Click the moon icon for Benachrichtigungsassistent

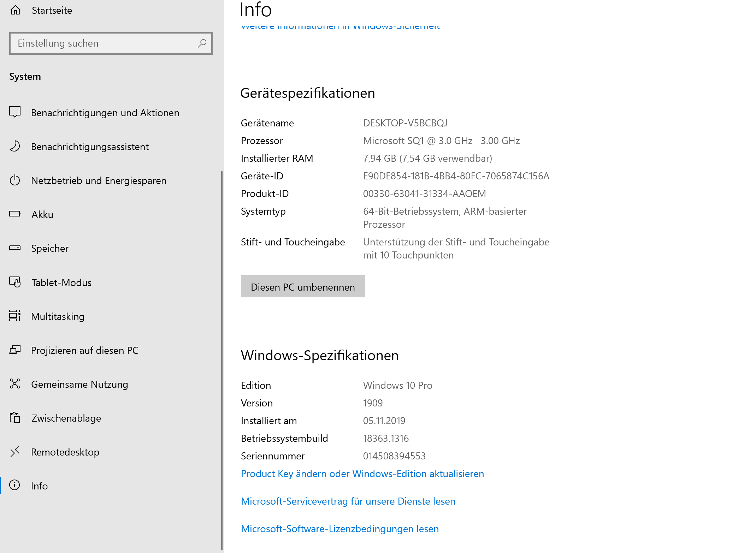pos(15,146)
